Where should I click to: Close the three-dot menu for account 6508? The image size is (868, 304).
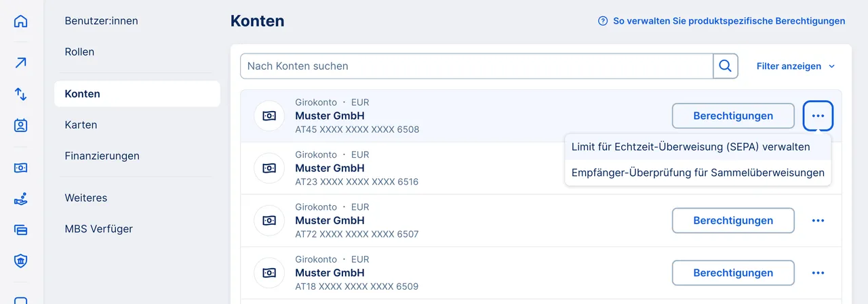click(818, 116)
